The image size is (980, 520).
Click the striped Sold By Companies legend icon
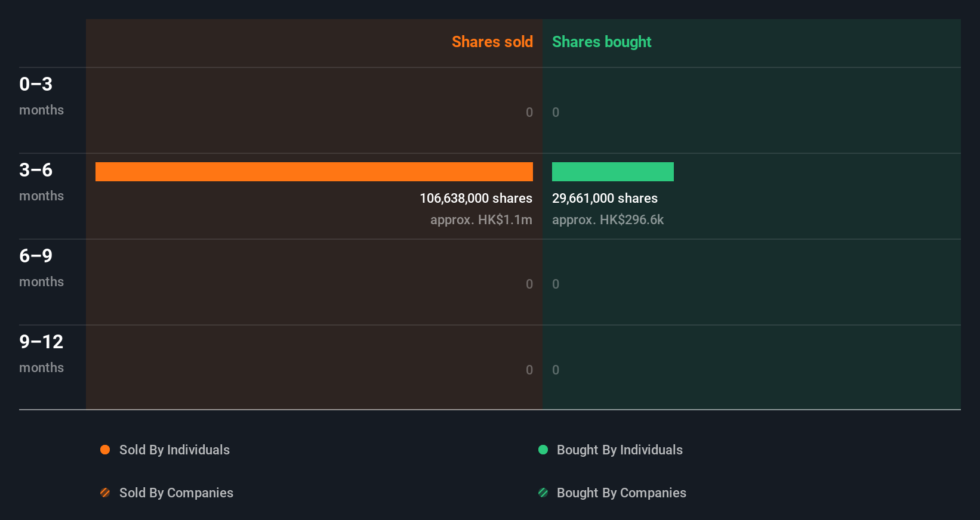[x=105, y=493]
